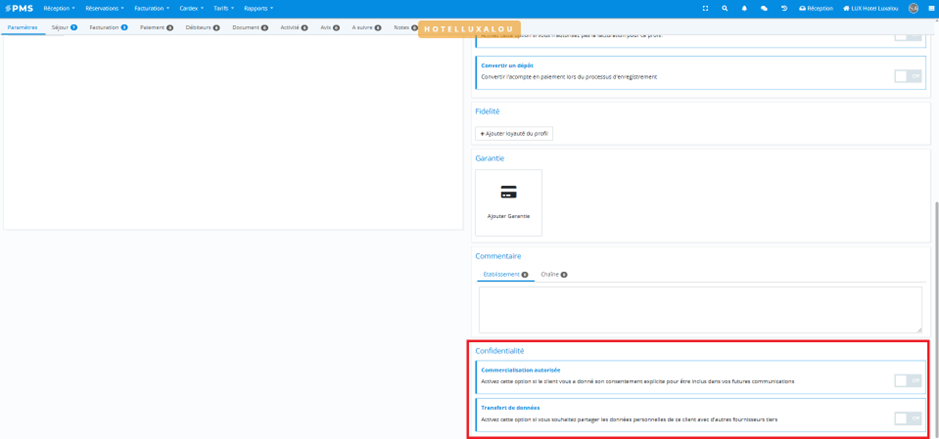Screen dimensions: 939x439
Task: Expand the Réservations dropdown menu
Action: 104,8
